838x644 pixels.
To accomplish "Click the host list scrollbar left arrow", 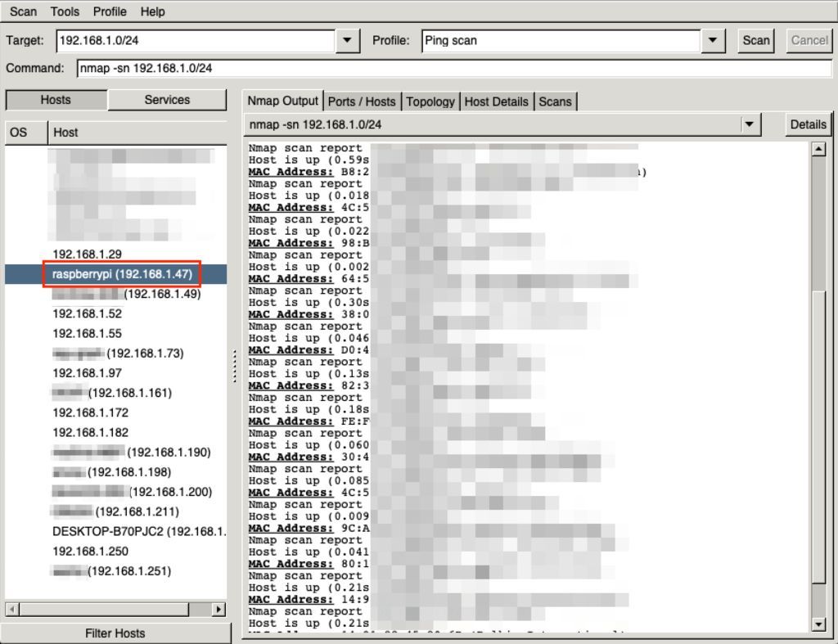I will (x=12, y=610).
